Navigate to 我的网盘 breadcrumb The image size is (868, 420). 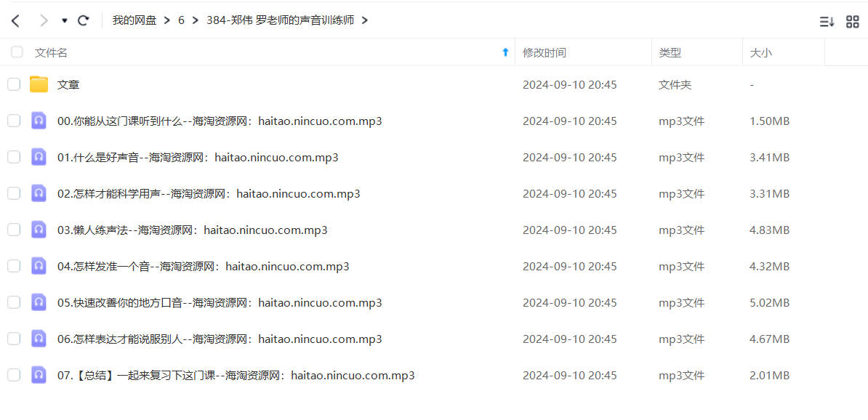point(134,21)
